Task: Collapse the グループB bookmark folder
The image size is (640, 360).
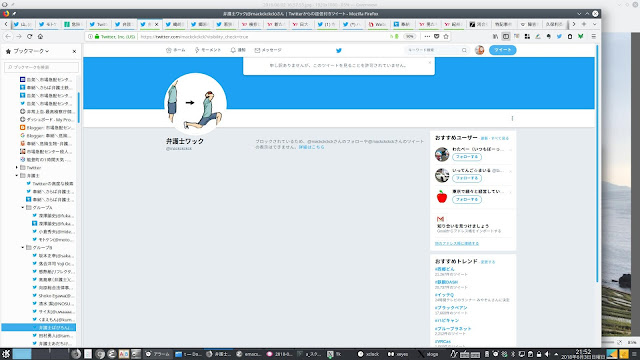Action: pyautogui.click(x=22, y=247)
